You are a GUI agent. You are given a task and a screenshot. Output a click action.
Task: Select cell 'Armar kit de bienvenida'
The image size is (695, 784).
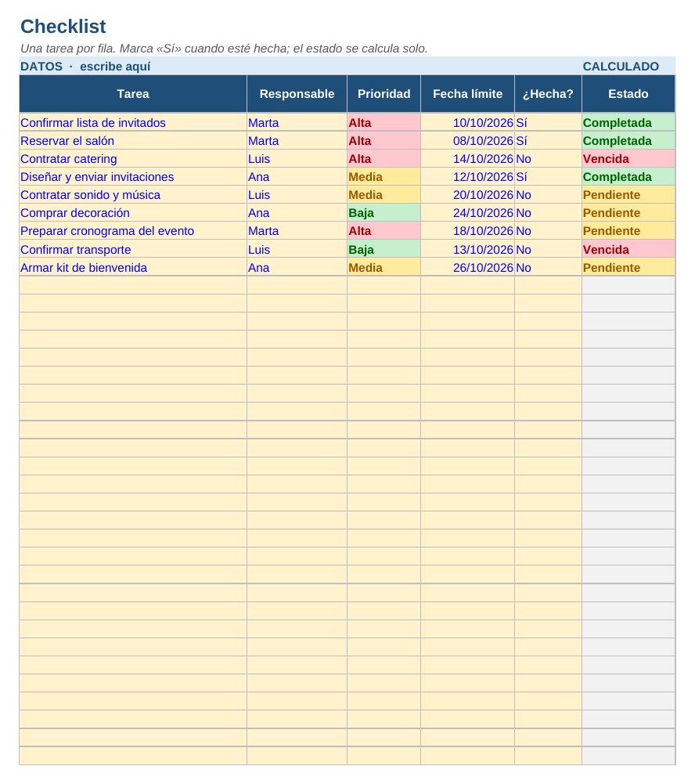pyautogui.click(x=133, y=267)
